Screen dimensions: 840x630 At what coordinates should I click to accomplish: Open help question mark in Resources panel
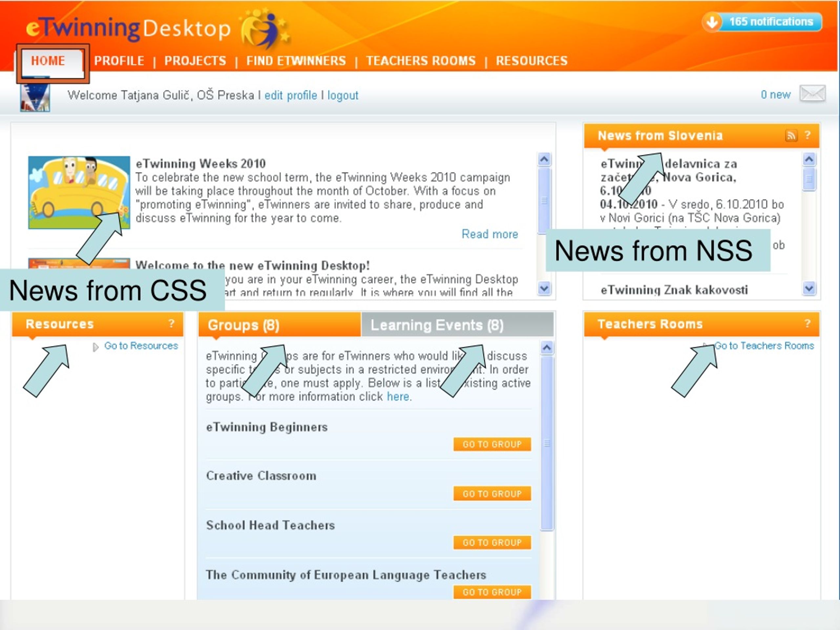tap(171, 323)
